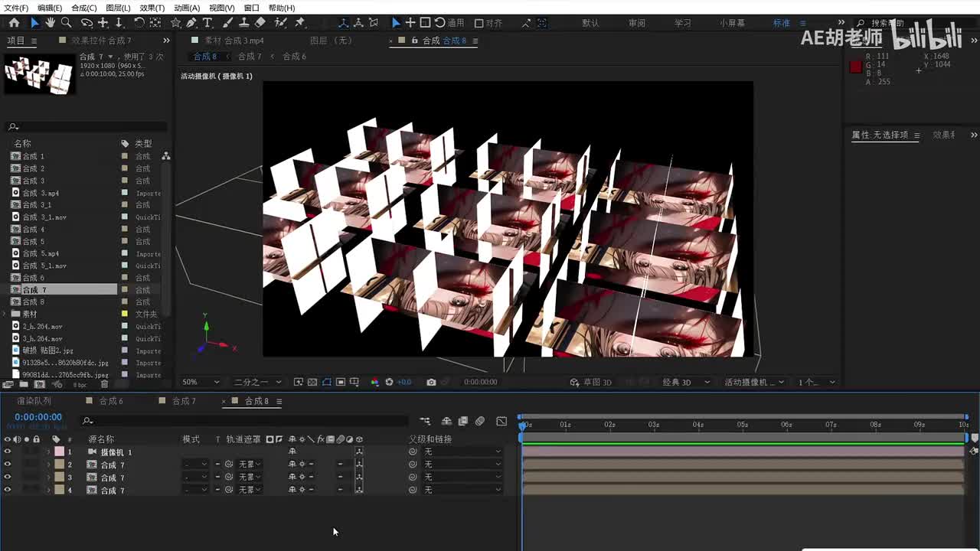Select the Rotation tool
This screenshot has height=551, width=980.
click(139, 23)
